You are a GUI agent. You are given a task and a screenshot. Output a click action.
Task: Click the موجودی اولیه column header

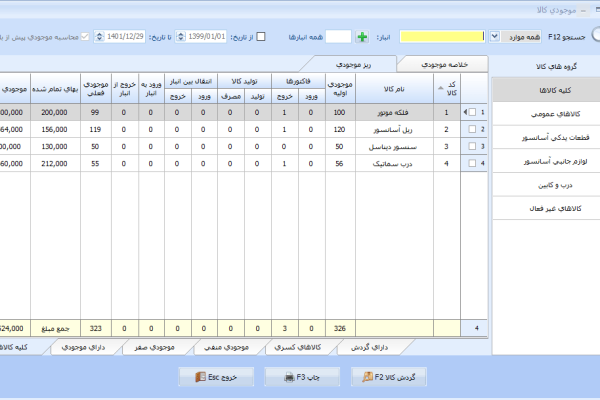tap(340, 88)
